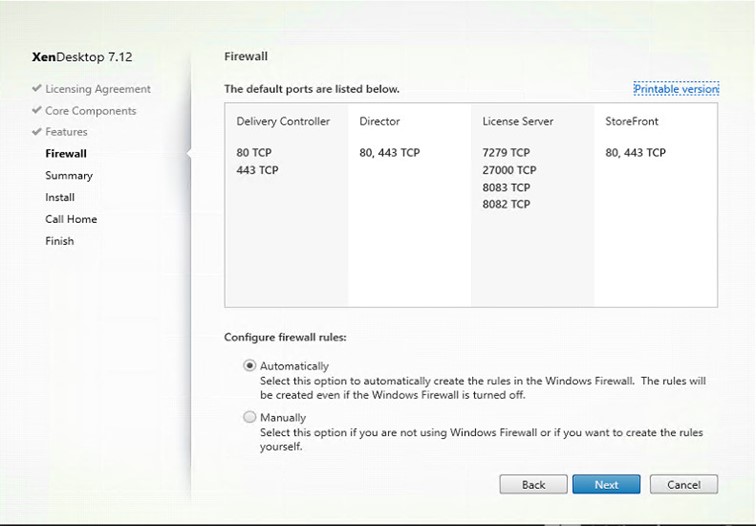Select the '443 TCP' Delivery Controller port
Image resolution: width=756 pixels, height=526 pixels.
pos(257,170)
